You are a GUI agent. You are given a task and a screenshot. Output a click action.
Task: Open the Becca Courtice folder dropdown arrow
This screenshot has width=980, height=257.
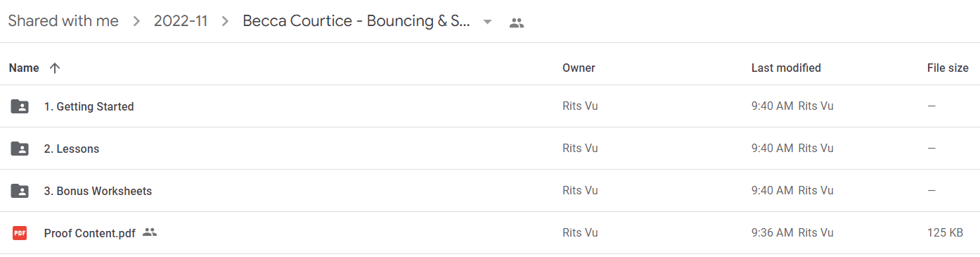[x=487, y=22]
